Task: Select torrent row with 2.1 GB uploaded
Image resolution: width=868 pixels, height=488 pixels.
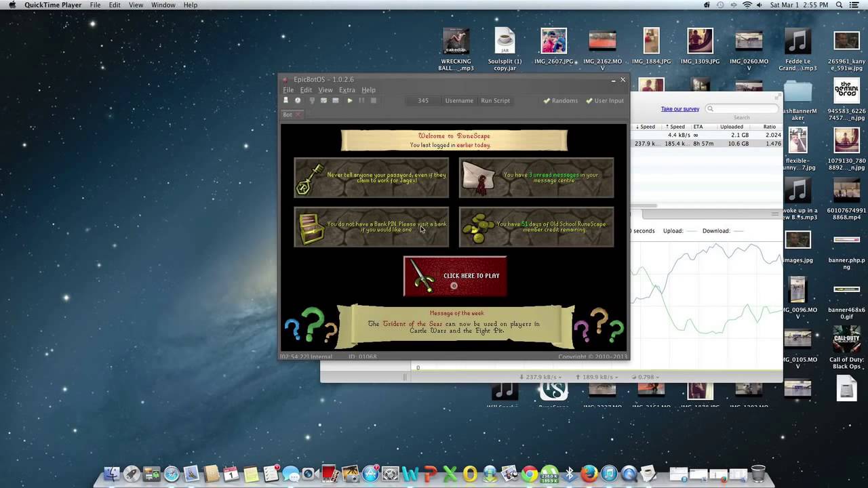Action: 707,135
